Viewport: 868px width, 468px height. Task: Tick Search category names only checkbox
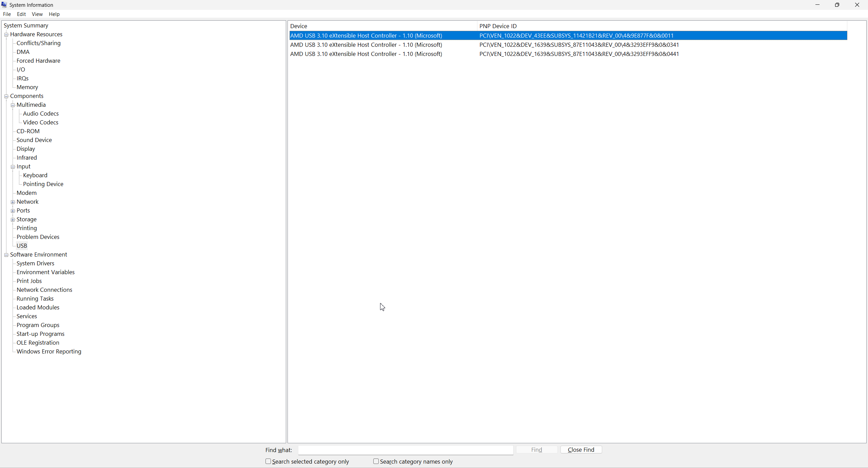(376, 461)
